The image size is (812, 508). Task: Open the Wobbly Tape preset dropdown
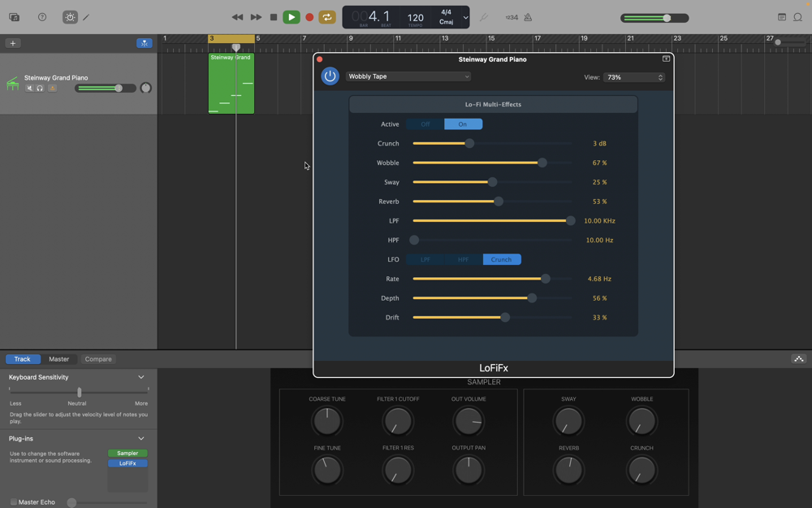coord(408,76)
